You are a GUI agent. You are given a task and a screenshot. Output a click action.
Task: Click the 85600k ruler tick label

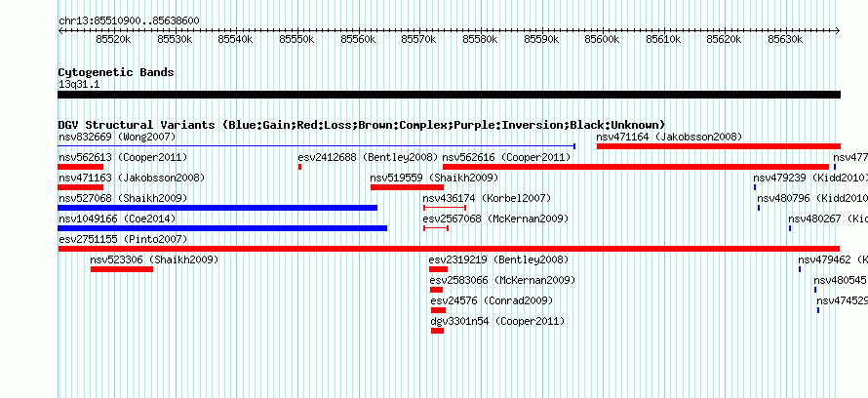tap(603, 39)
